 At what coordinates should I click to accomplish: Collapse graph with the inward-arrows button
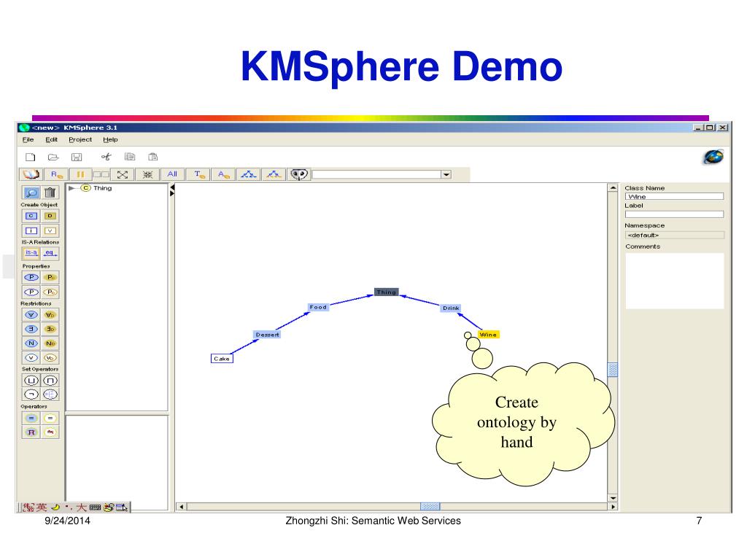[147, 175]
